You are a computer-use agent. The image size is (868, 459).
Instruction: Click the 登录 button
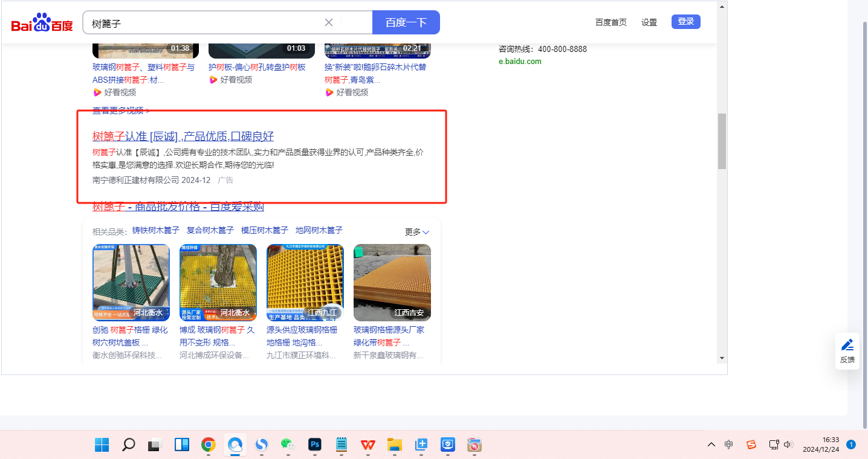(x=686, y=22)
